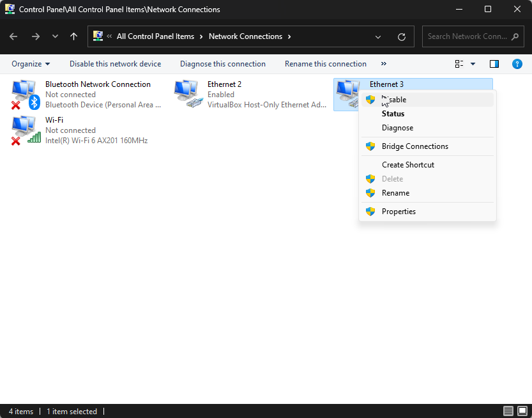The height and width of the screenshot is (418, 532).
Task: Open the address bar history dropdown
Action: [x=378, y=37]
